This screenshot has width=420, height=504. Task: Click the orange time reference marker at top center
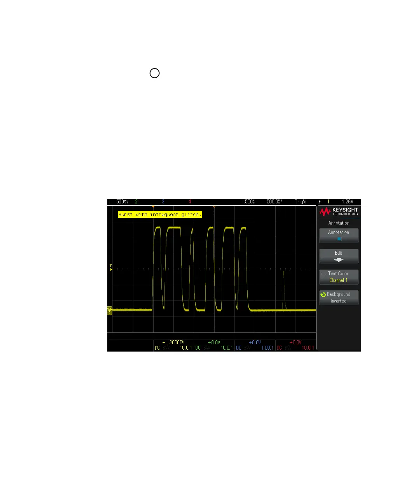[x=214, y=206]
